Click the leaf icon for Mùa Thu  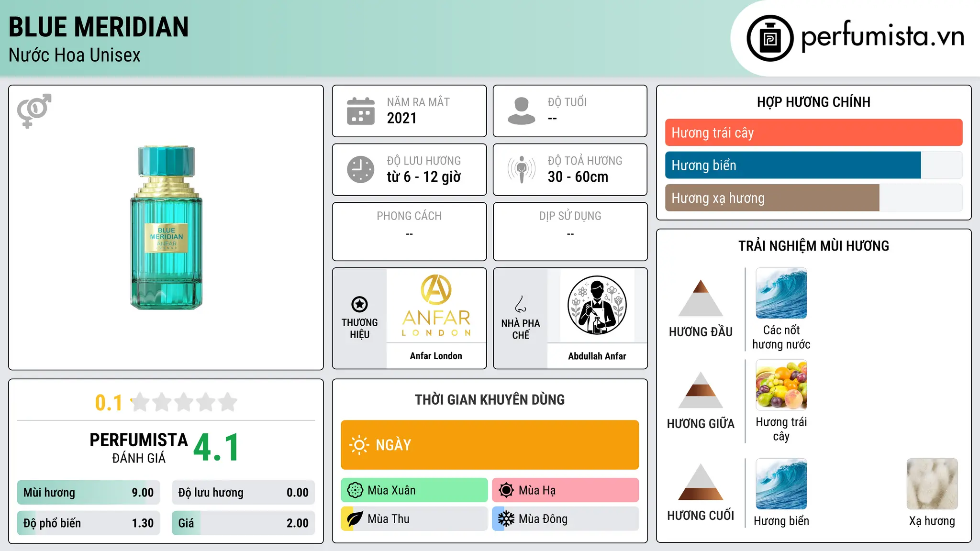(355, 519)
